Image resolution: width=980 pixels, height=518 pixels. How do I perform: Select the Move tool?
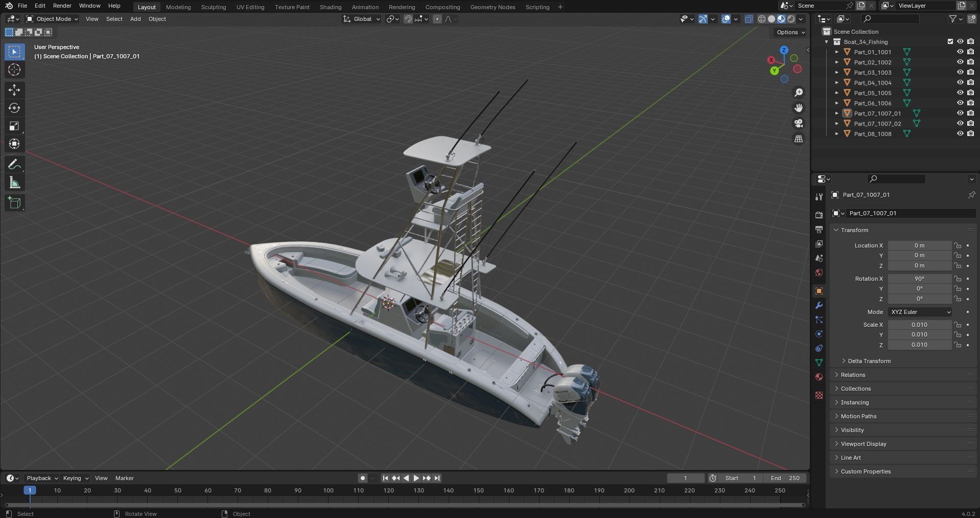pos(14,90)
